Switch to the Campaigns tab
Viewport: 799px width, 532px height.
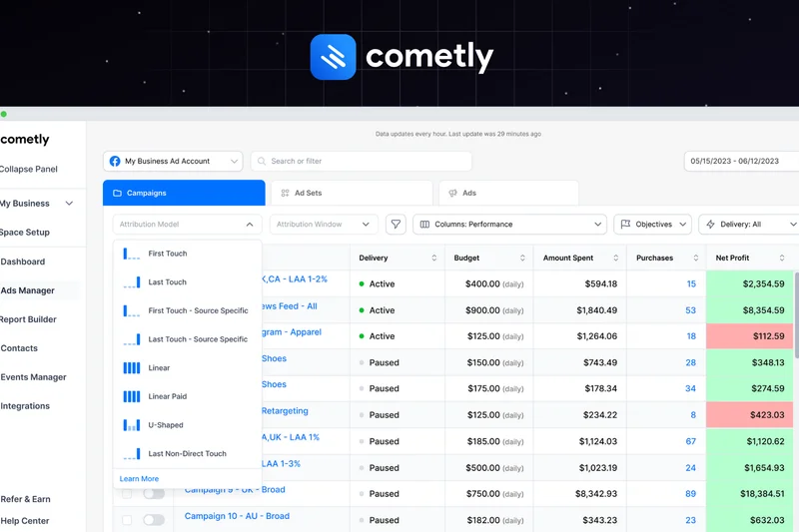(x=184, y=193)
